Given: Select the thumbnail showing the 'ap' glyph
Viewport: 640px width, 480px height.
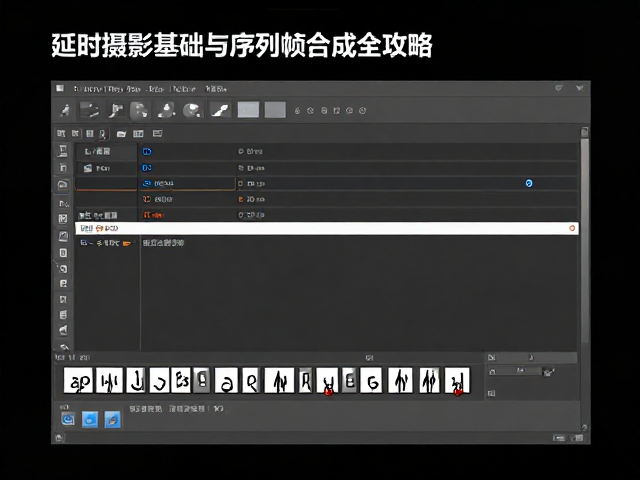Looking at the screenshot, I should 78,380.
